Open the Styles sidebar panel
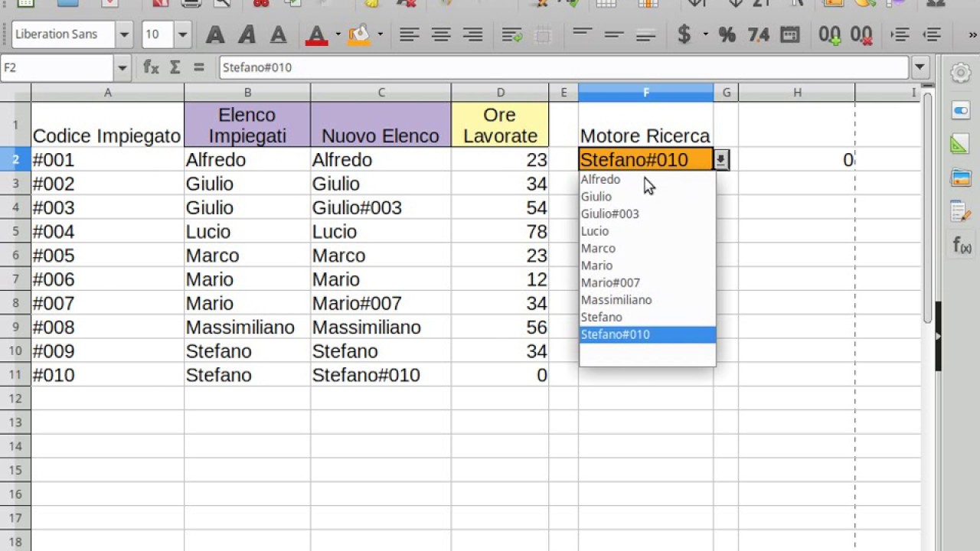The width and height of the screenshot is (980, 551). [961, 145]
